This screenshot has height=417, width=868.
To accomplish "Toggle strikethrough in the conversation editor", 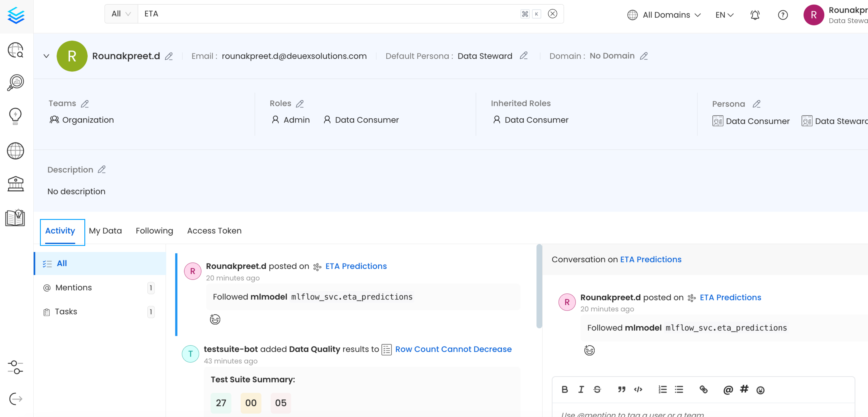I will coord(597,390).
